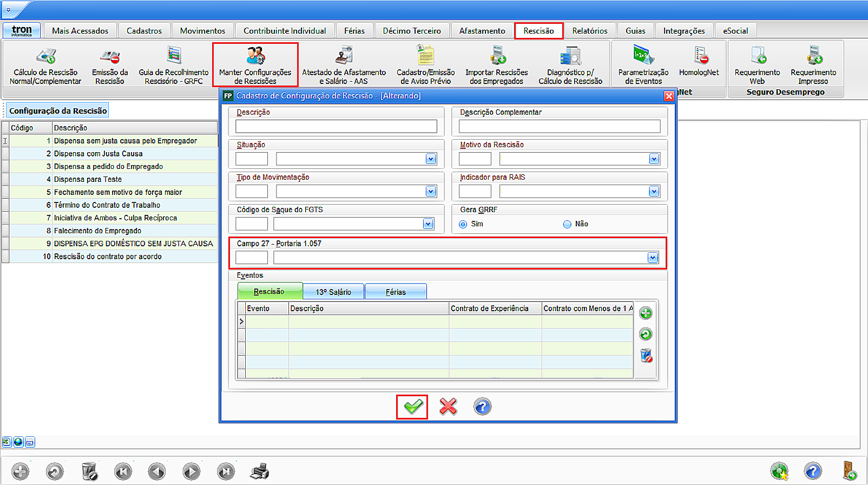Switch to 13º Salário events tab
Screen dimensions: 868x485
333,292
